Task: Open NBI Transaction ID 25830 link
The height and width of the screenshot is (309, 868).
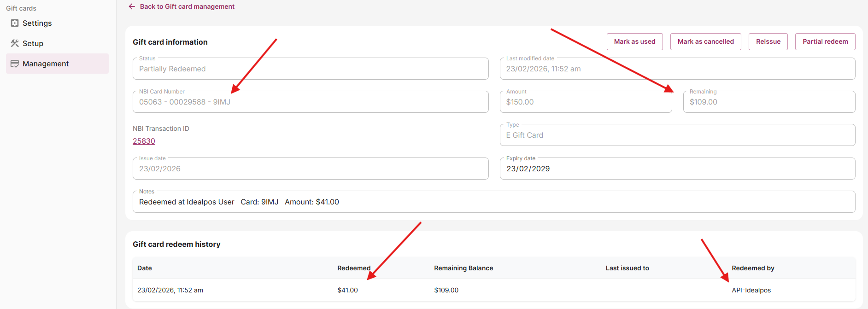Action: click(x=144, y=141)
